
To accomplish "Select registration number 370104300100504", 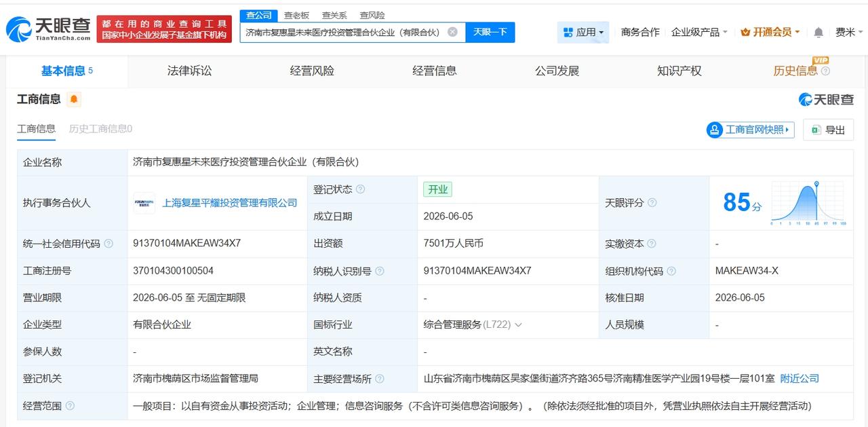I will point(173,271).
